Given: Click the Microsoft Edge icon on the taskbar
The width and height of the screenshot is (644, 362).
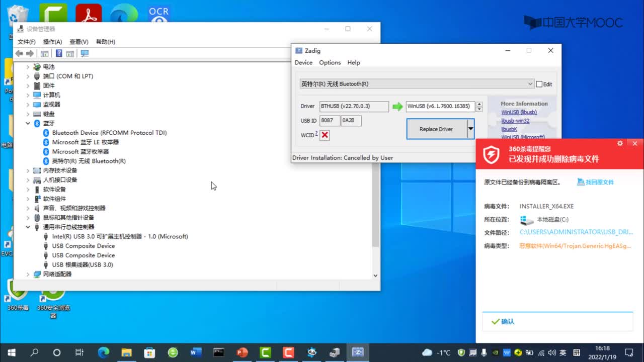Looking at the screenshot, I should (104, 352).
